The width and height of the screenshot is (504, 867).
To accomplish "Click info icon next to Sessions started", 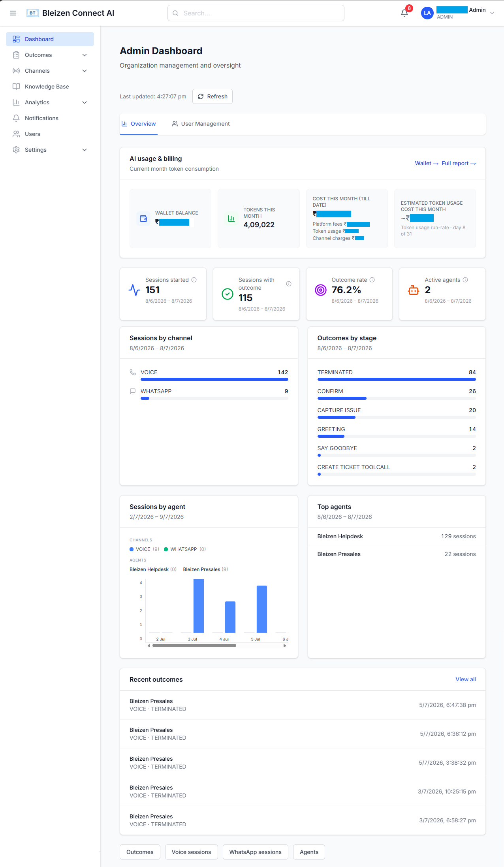I will pos(194,280).
